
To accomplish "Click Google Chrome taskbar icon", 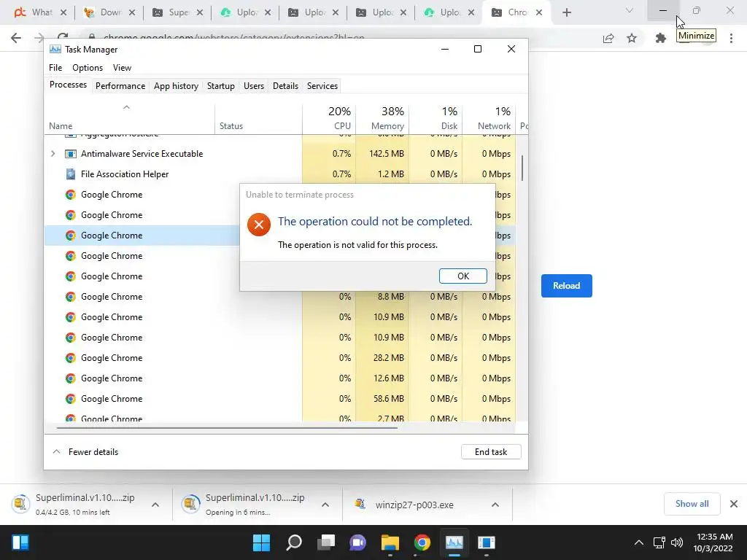I will [422, 542].
